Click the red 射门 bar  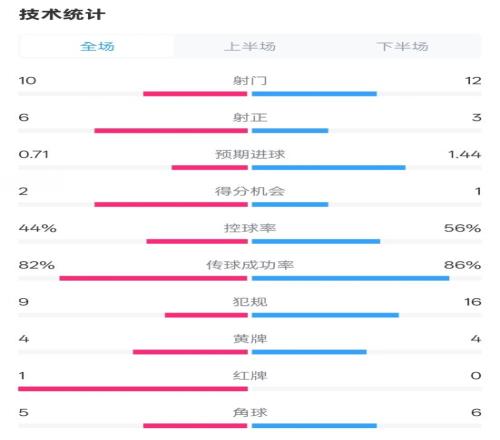point(195,94)
